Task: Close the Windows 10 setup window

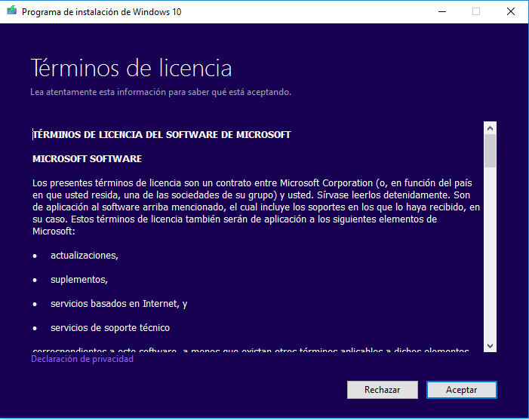Action: click(511, 12)
